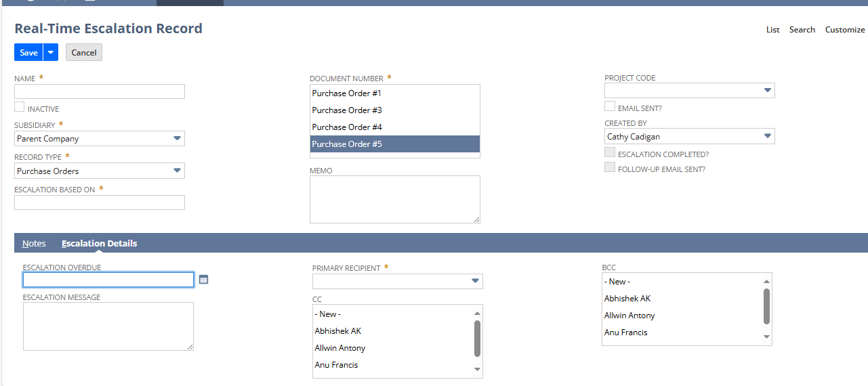The height and width of the screenshot is (386, 868).
Task: Toggle the Email Sent? checkbox
Action: (610, 106)
